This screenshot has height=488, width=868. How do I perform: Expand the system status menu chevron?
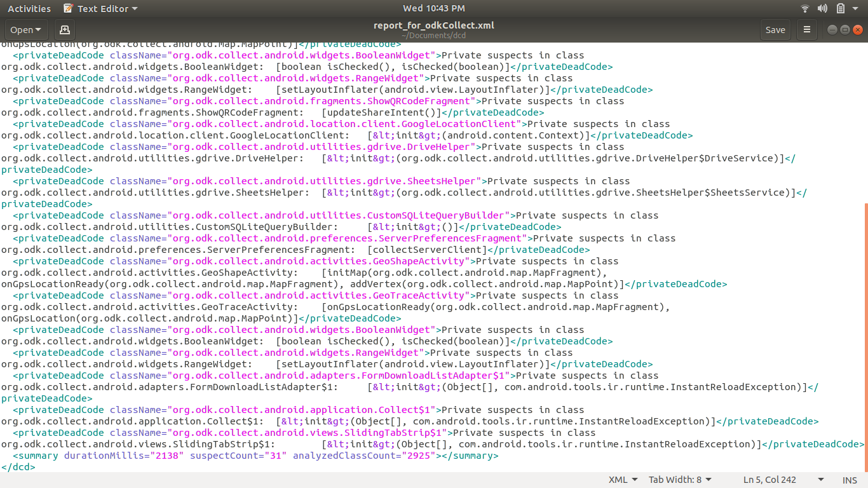click(854, 8)
